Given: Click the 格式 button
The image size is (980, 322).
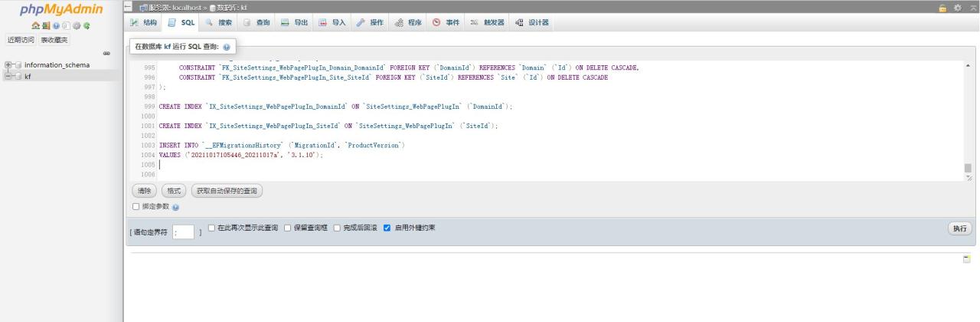Looking at the screenshot, I should point(174,190).
